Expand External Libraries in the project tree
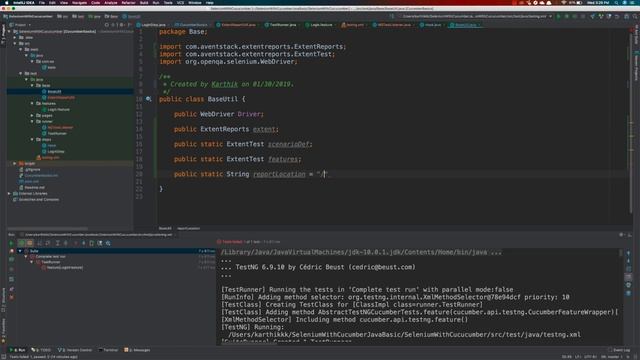Image resolution: width=640 pixels, height=360 pixels. [x=9, y=193]
